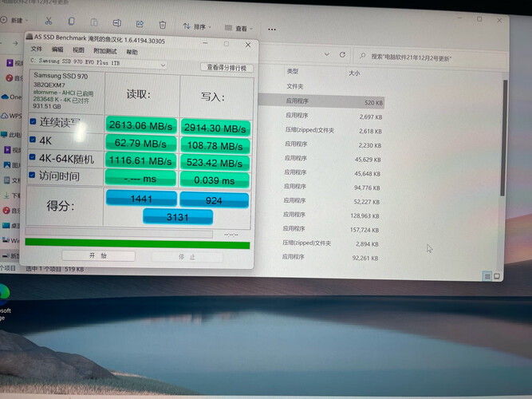Click the grey progress bar above the green bar

tap(119, 233)
